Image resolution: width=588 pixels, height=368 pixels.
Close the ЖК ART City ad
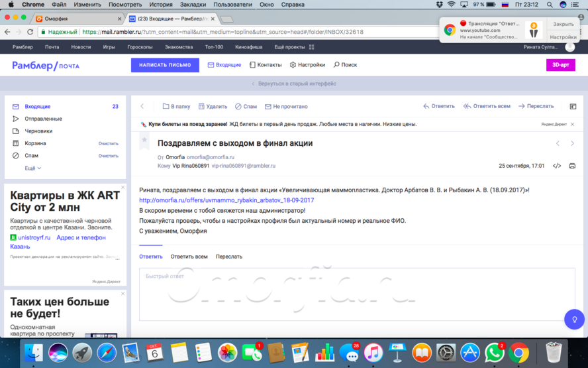[122, 187]
